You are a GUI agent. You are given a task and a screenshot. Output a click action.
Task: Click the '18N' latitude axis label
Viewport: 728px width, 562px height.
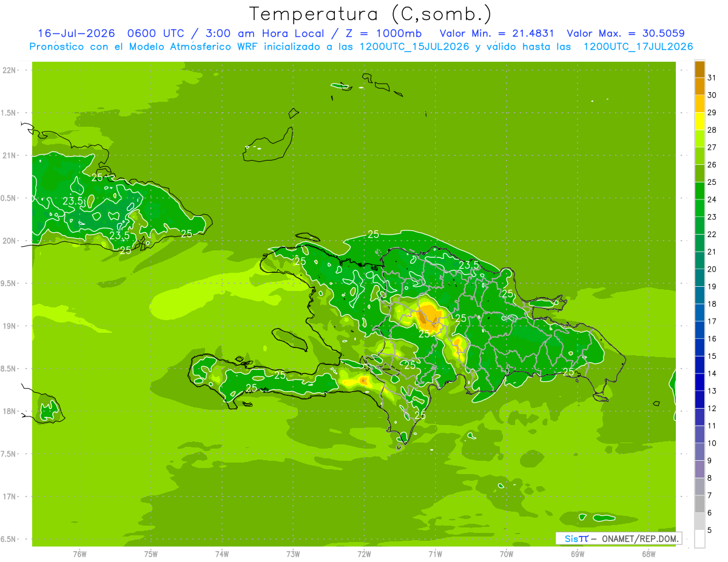(10, 412)
